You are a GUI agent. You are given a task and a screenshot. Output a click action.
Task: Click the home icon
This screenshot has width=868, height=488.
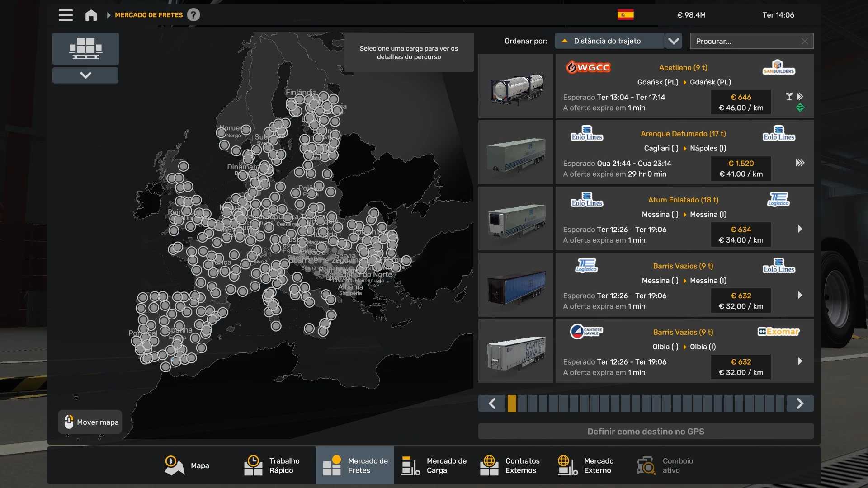point(91,15)
